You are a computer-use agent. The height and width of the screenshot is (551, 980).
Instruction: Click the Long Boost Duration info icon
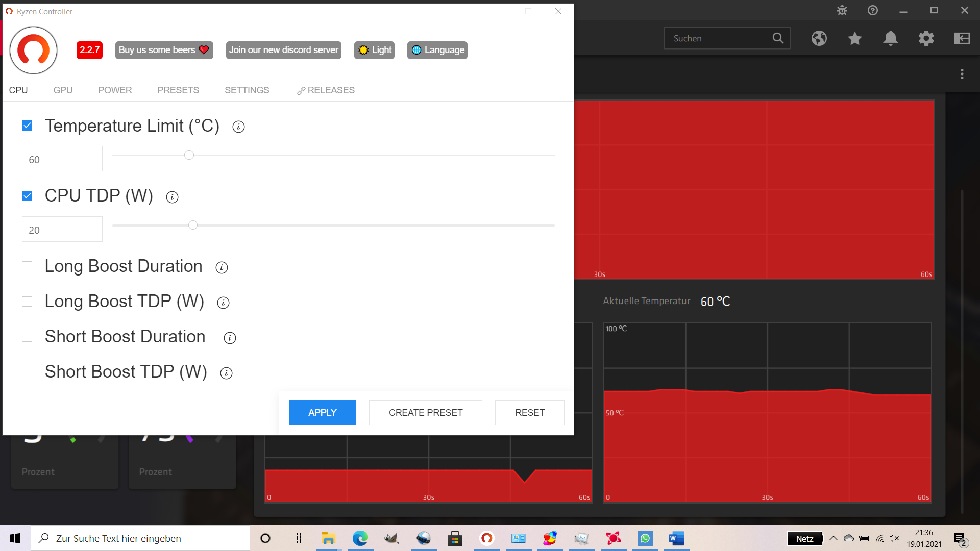click(222, 267)
